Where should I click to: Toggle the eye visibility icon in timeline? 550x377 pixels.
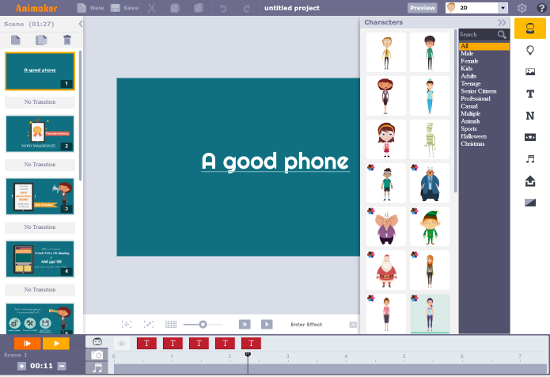pos(122,343)
